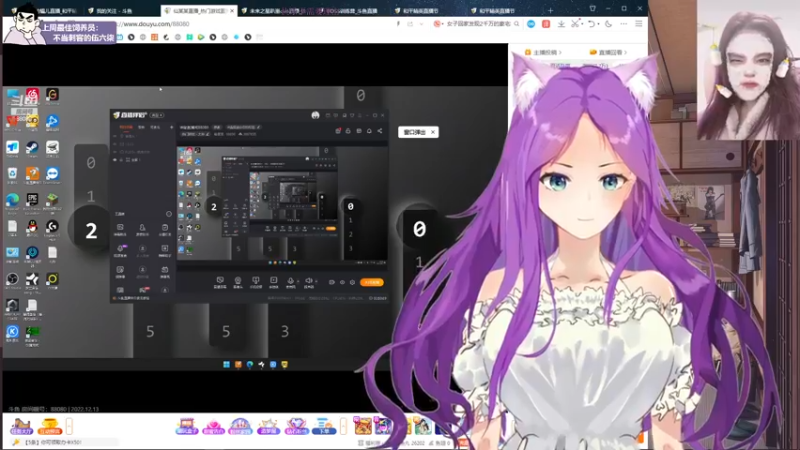Screen dimensions: 800x450
Task: Expand the speaker dropdown arrow
Action: pyautogui.click(x=316, y=281)
